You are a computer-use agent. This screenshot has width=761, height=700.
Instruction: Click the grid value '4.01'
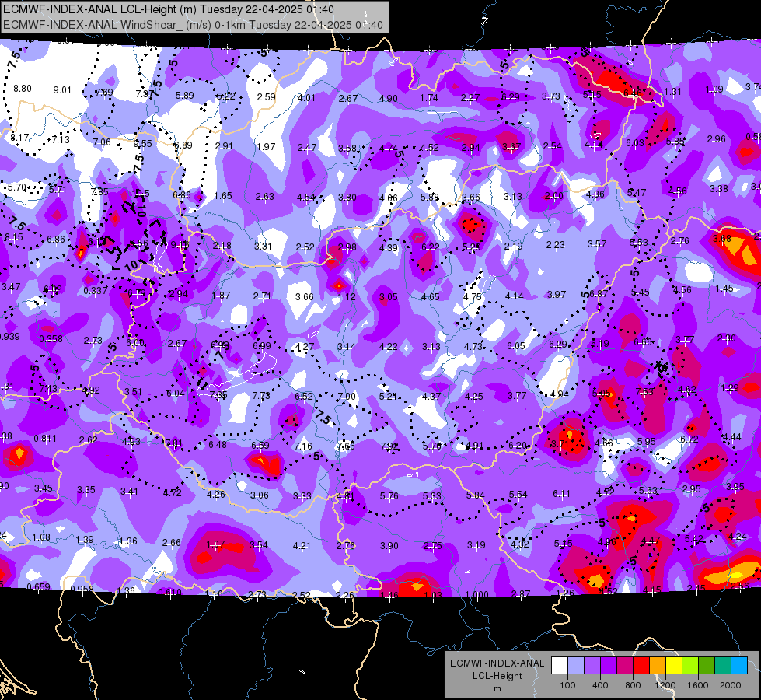coord(306,98)
